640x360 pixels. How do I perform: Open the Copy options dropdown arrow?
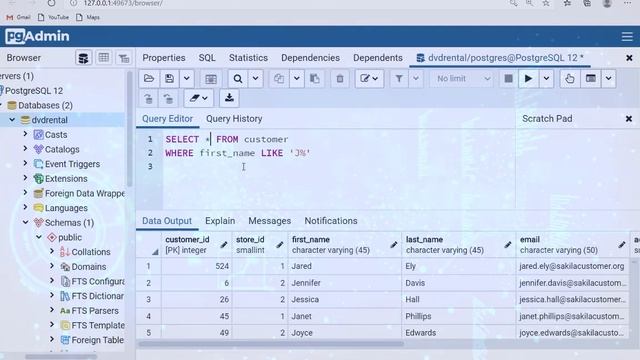[x=297, y=79]
